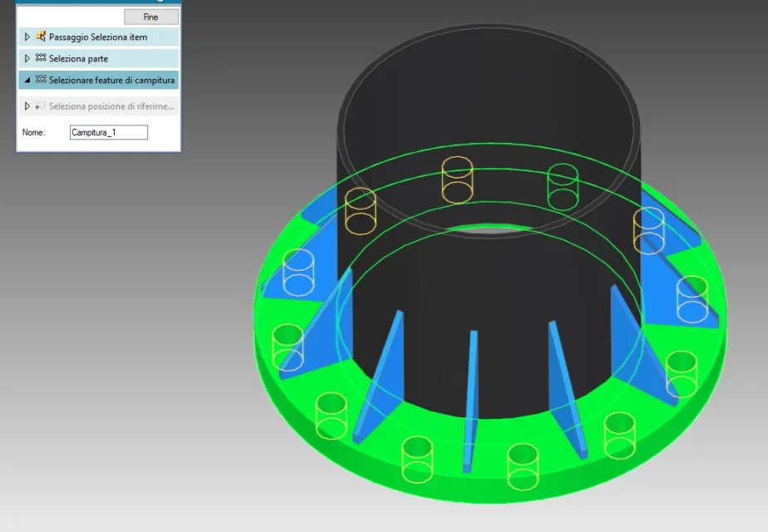Click the Passaggio Seleziona item cursor icon

40,37
